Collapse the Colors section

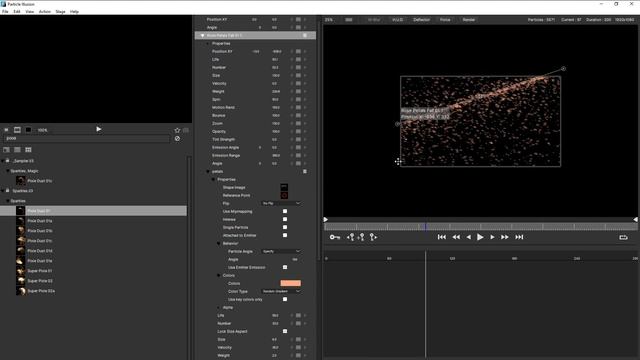click(x=218, y=276)
